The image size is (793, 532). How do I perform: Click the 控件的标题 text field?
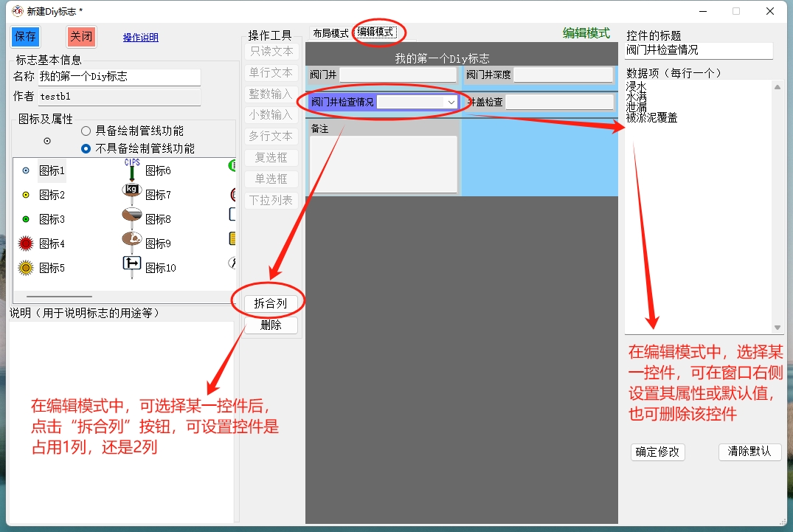pyautogui.click(x=698, y=50)
